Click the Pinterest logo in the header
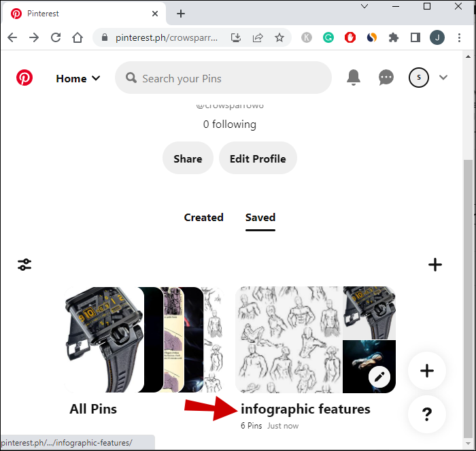476x451 pixels. (x=24, y=78)
